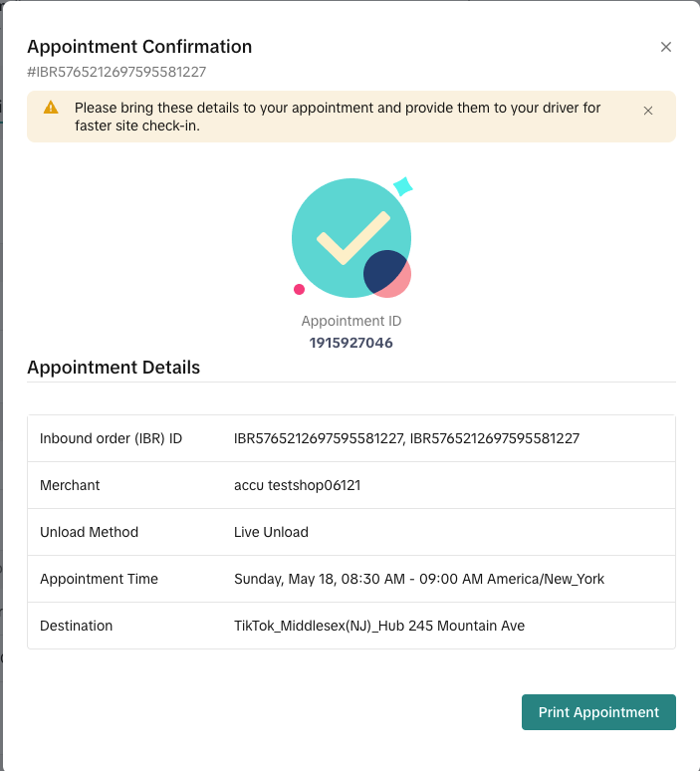Click the cyan sparkle beside the checkmark

[x=403, y=186]
